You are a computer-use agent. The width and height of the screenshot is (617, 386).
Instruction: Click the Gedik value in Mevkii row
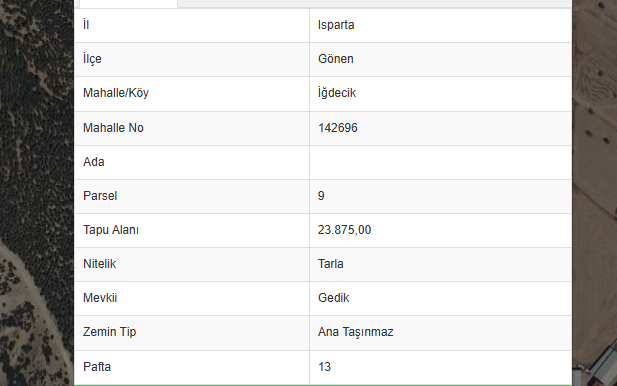[x=333, y=298]
